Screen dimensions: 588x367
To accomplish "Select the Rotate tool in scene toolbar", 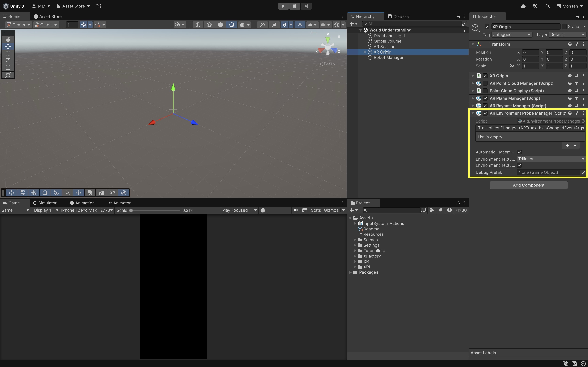I will click(8, 53).
